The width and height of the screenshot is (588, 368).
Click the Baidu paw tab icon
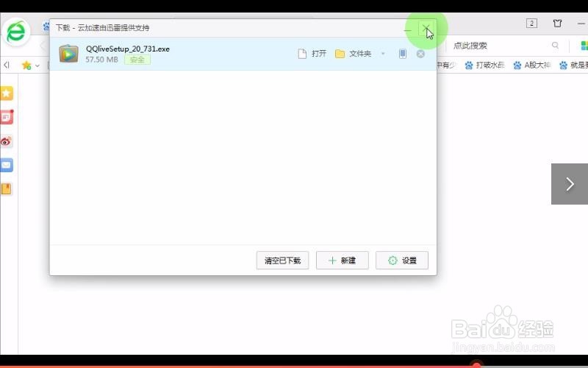(x=46, y=26)
